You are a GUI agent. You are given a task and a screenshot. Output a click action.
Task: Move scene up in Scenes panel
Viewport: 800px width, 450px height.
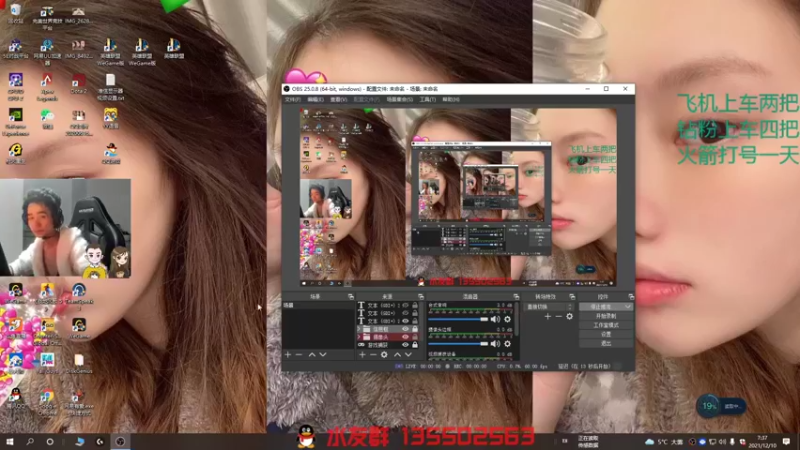(x=312, y=355)
